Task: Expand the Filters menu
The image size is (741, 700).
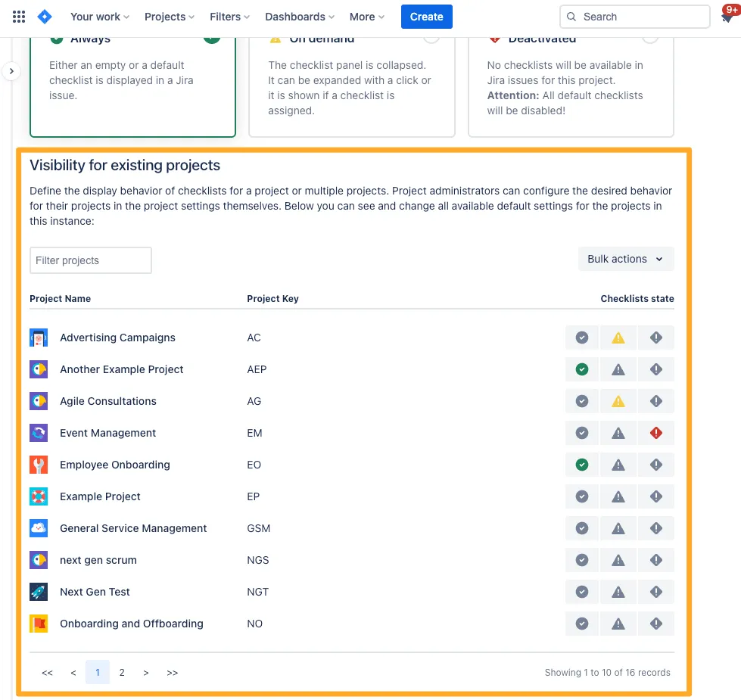Action: (229, 17)
